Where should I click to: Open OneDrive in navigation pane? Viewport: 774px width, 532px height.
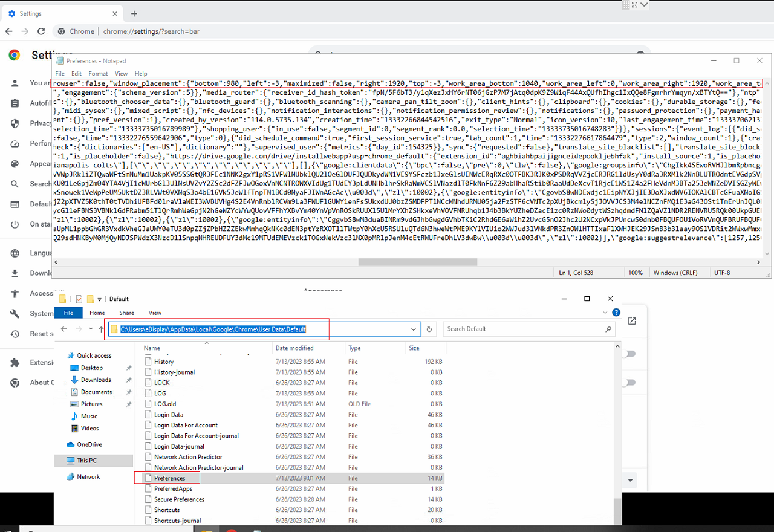point(89,444)
